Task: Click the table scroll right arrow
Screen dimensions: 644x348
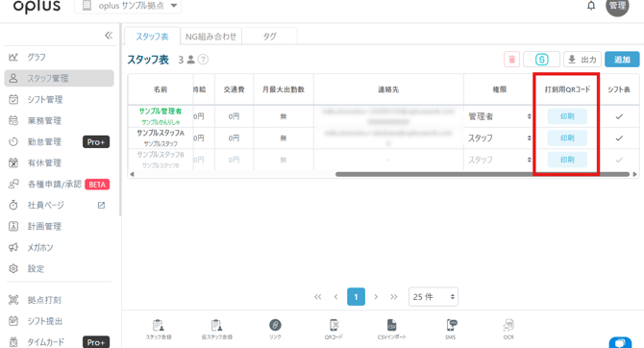Action: (x=635, y=174)
